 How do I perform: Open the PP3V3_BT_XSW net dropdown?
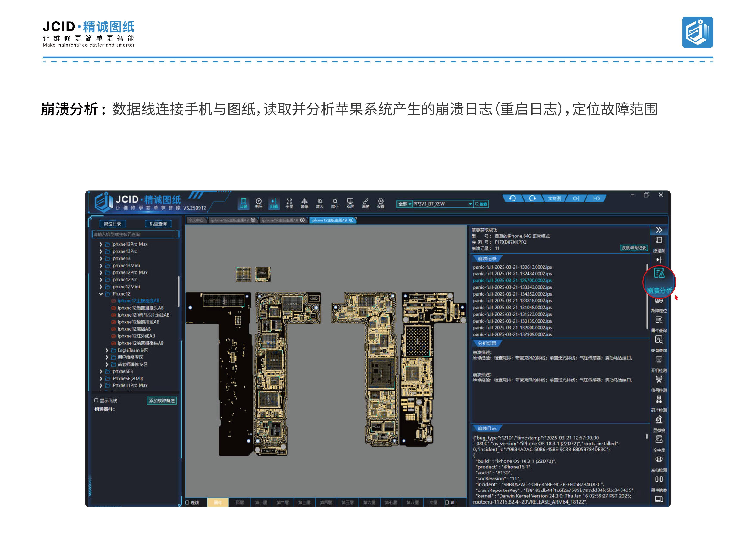pos(470,204)
